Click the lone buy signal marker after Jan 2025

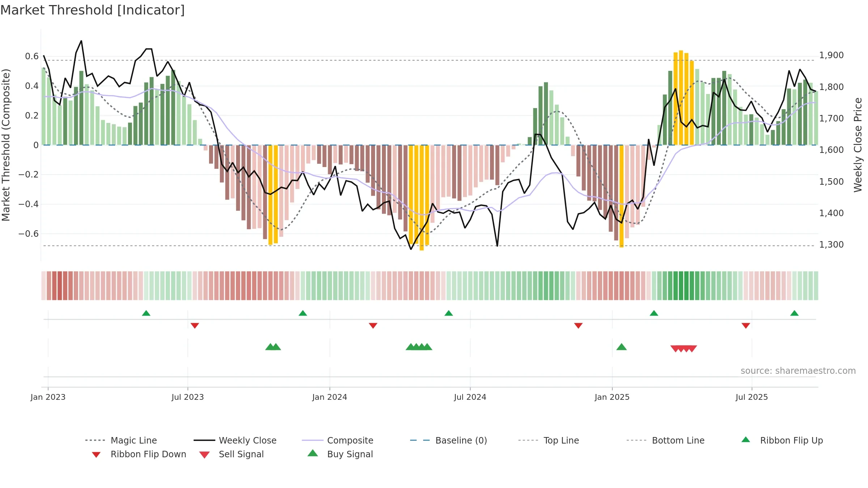(621, 347)
